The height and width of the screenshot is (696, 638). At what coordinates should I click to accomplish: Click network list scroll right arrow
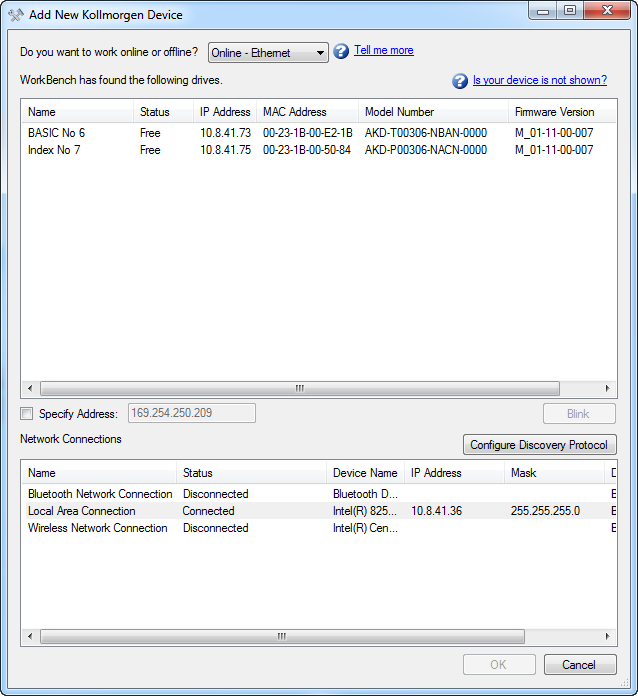[607, 637]
